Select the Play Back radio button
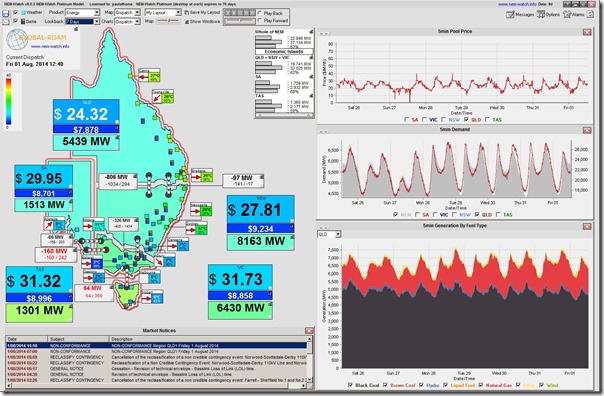Screen dimensions: 604x396 click(260, 13)
